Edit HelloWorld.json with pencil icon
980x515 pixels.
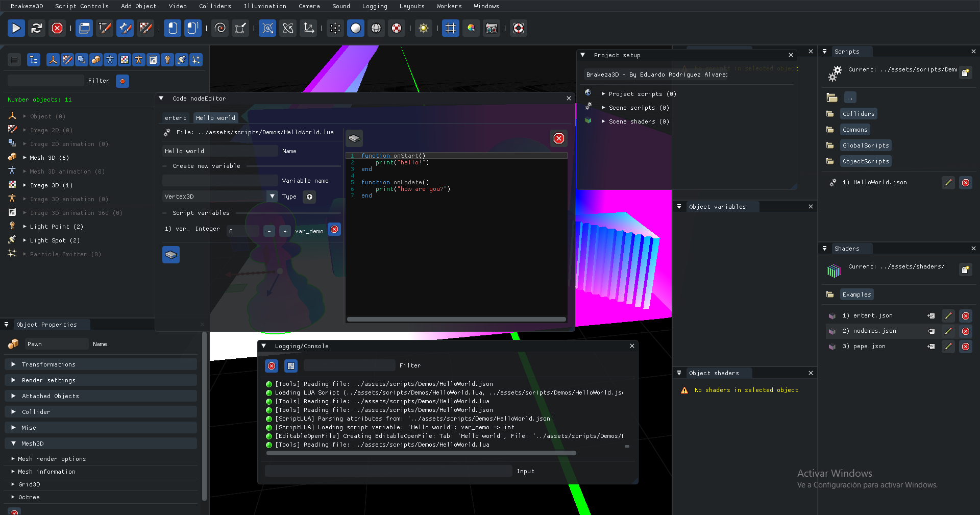pos(948,183)
